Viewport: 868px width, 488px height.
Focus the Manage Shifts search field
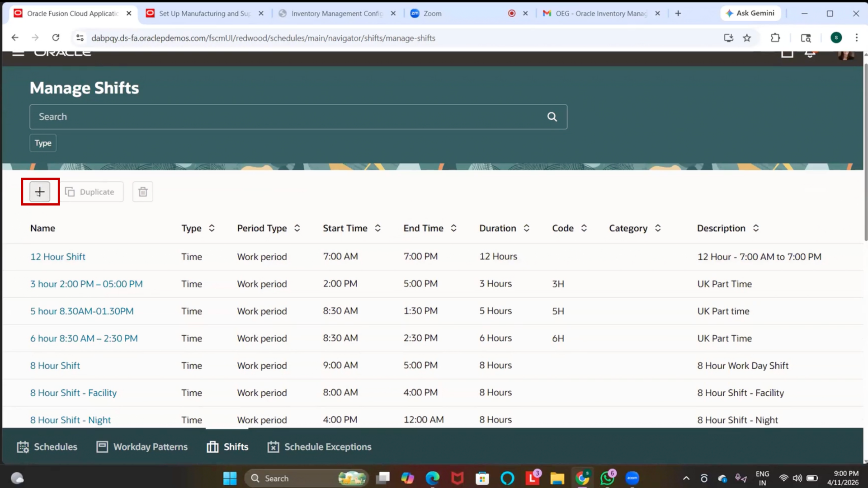point(298,117)
